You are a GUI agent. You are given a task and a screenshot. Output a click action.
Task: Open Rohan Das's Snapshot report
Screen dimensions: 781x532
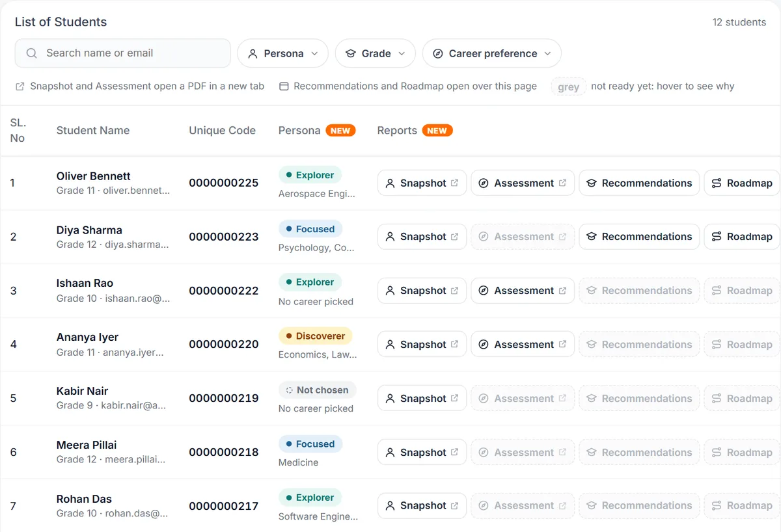coord(422,506)
